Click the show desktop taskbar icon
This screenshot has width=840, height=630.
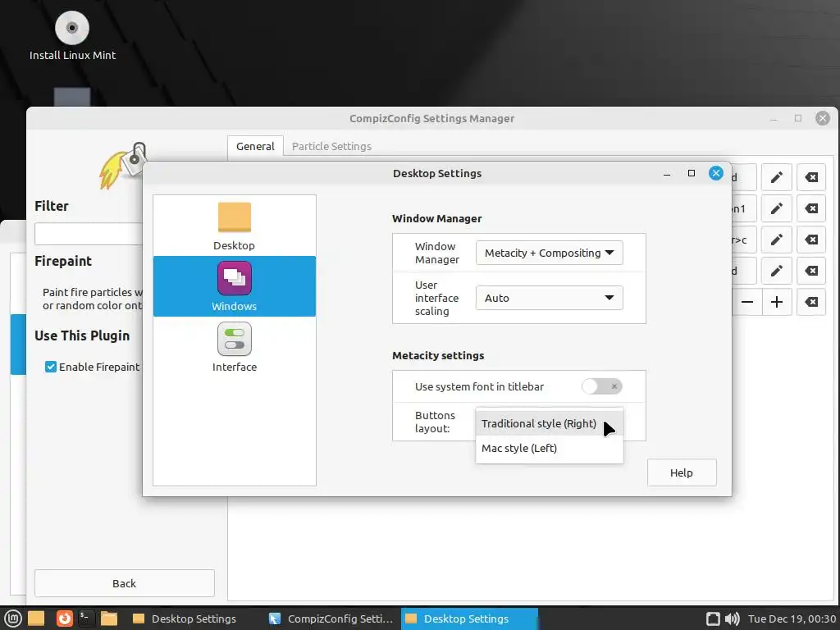point(36,619)
